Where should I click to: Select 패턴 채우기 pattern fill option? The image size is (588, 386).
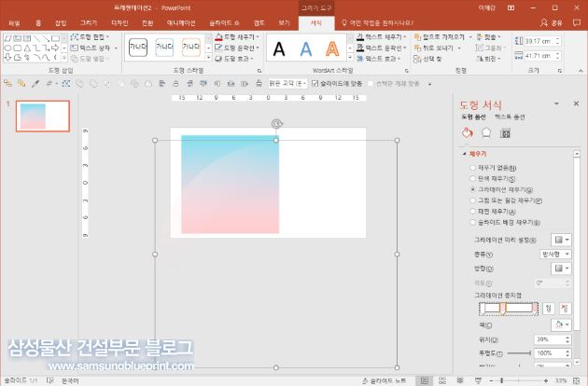tap(493, 212)
